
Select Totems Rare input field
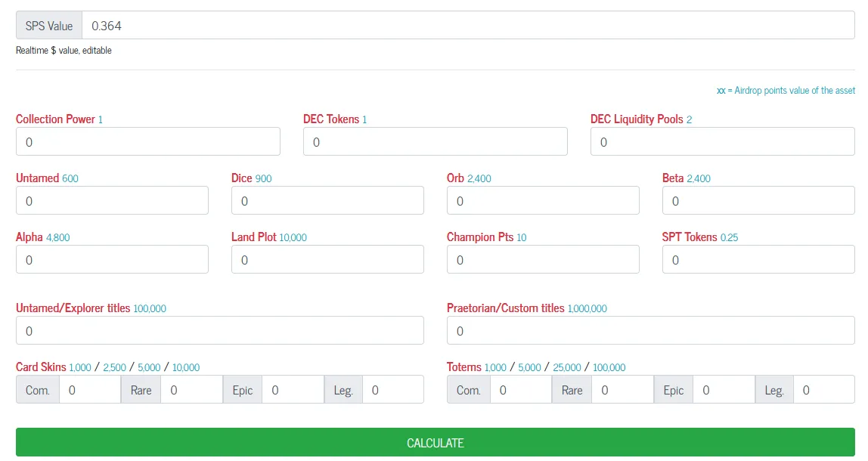click(x=623, y=390)
